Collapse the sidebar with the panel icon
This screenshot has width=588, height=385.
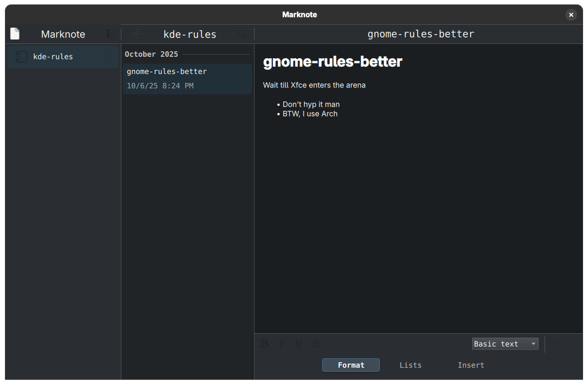pyautogui.click(x=111, y=34)
